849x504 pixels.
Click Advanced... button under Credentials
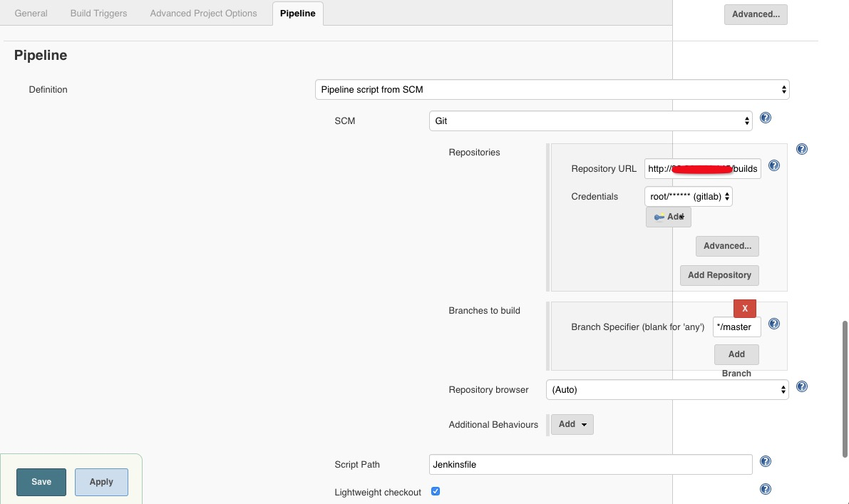click(x=727, y=246)
